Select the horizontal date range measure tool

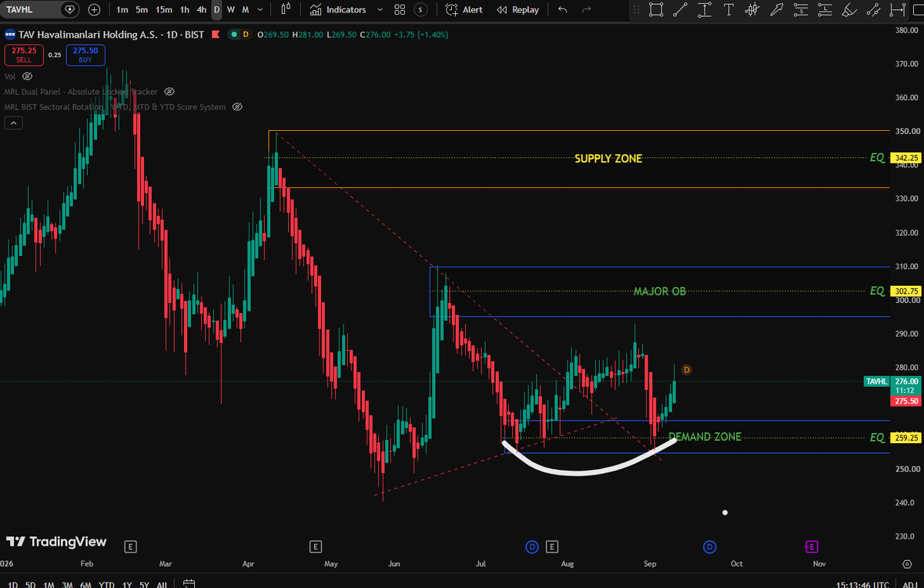click(x=897, y=10)
